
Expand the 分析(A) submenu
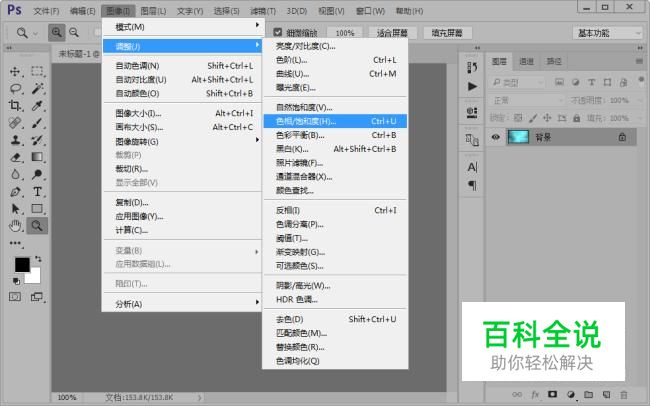click(182, 304)
